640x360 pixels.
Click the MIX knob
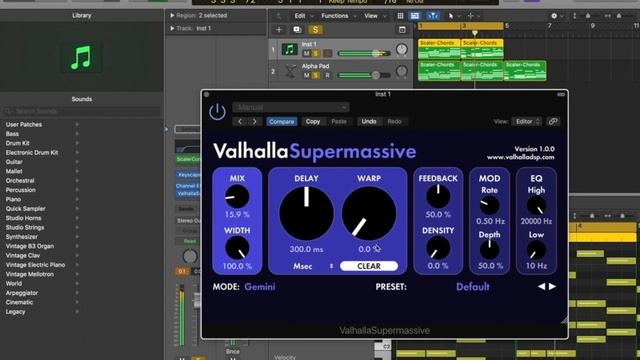click(x=237, y=196)
